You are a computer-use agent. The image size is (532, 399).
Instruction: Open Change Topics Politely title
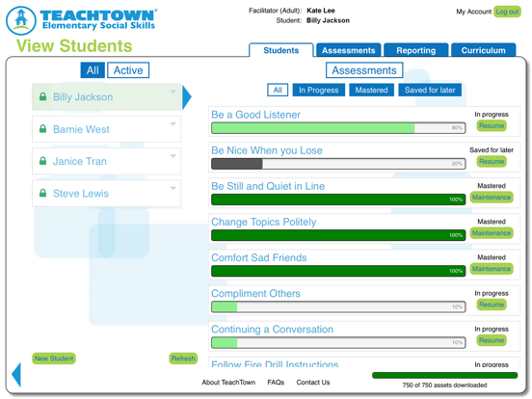(264, 222)
